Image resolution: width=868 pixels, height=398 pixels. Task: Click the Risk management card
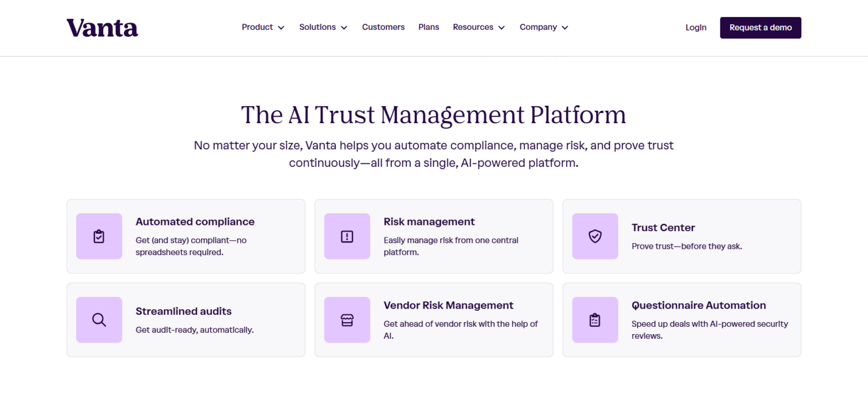point(433,236)
